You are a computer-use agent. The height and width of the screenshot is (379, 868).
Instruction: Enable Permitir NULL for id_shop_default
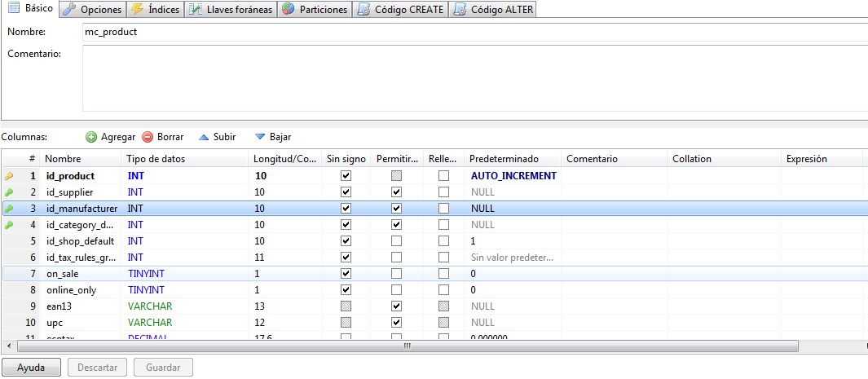[x=396, y=241]
